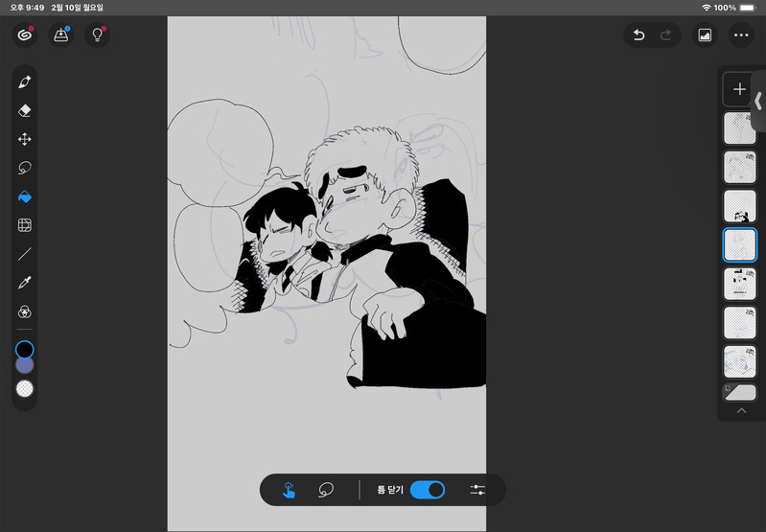Open the canvas image view icon

point(705,35)
